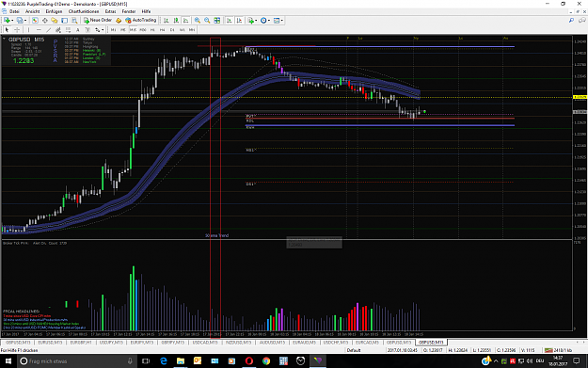Open the chart Templates icon
The width and height of the screenshot is (588, 368).
point(277,21)
